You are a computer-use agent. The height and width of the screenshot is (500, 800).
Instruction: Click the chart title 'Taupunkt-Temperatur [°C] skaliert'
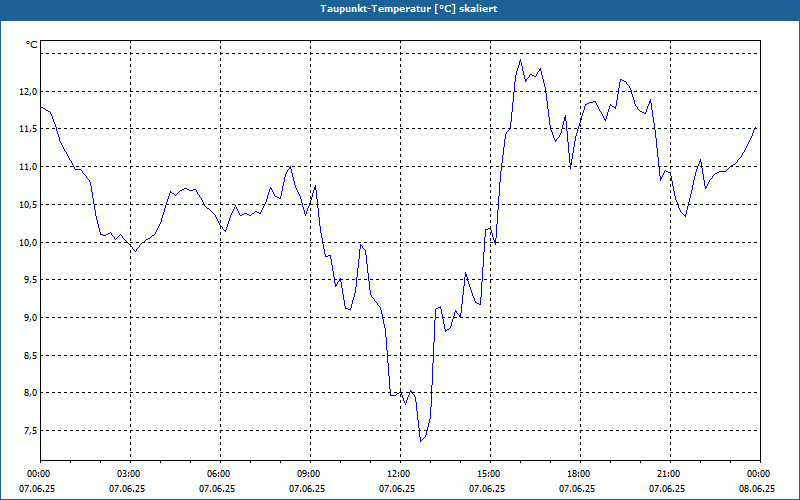409,9
